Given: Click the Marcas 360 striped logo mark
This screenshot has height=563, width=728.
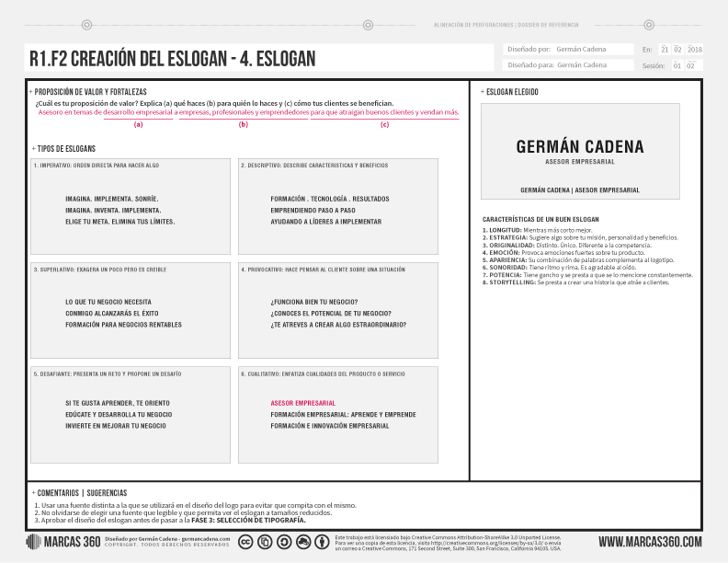Looking at the screenshot, I should pyautogui.click(x=33, y=542).
